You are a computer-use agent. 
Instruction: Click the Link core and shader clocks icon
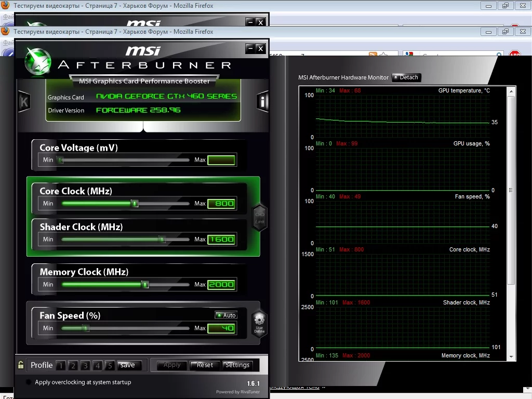[260, 217]
